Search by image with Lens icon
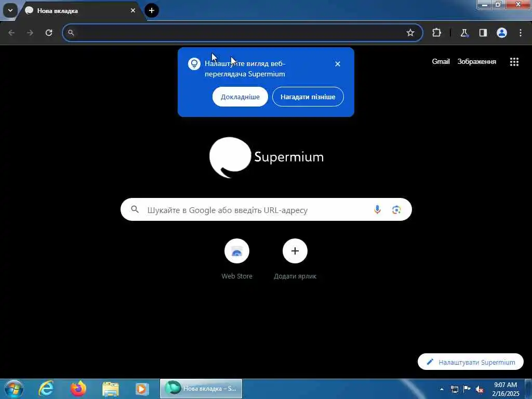 point(396,210)
